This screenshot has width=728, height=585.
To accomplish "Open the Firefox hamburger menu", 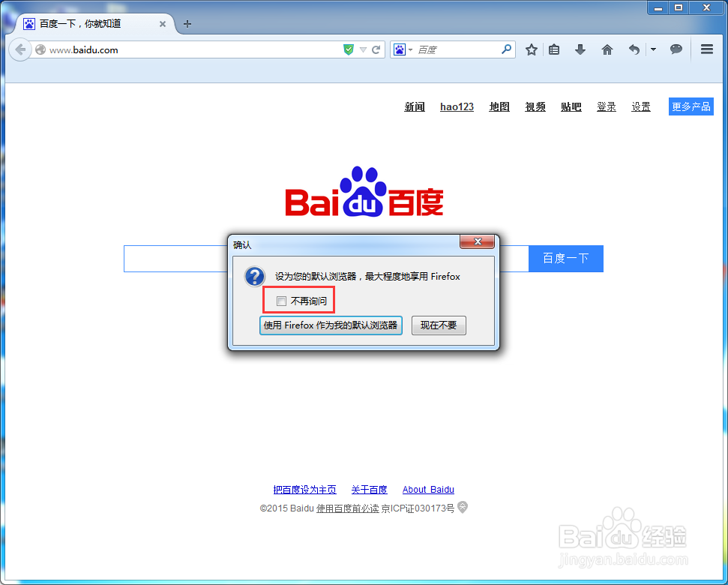I will (706, 49).
